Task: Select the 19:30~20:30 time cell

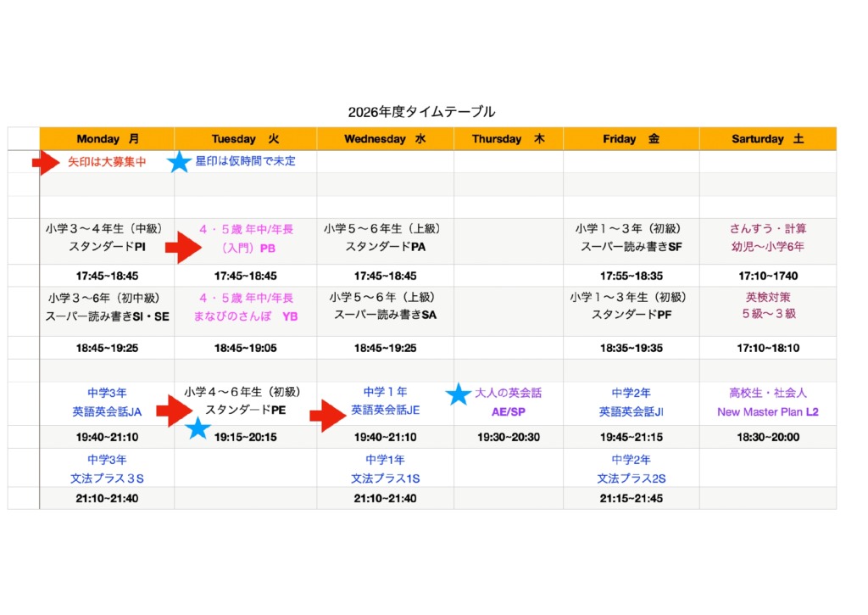Action: [508, 438]
